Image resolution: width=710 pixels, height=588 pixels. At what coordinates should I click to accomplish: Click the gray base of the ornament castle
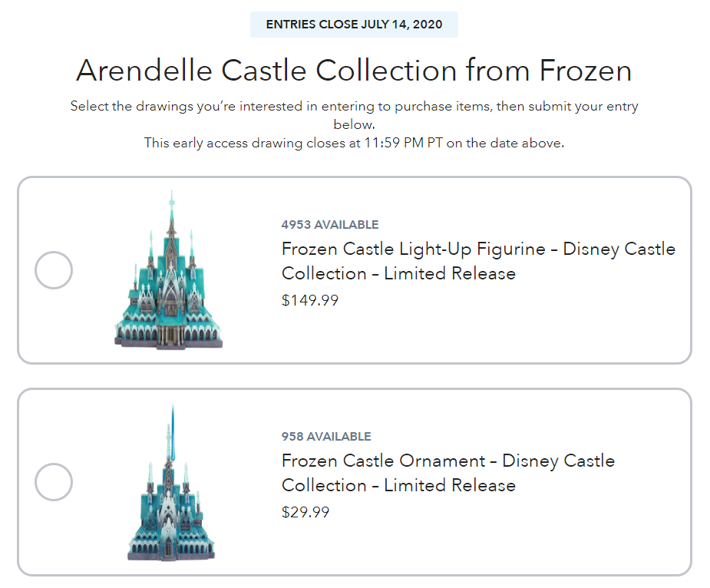coord(171,551)
